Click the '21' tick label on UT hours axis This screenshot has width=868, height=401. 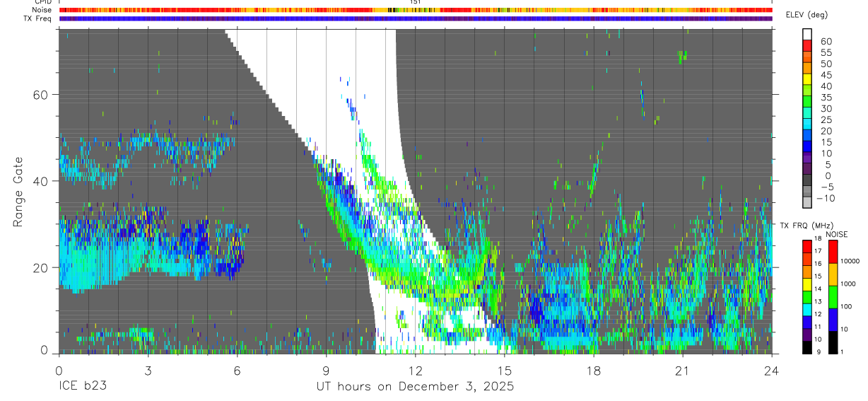point(683,370)
